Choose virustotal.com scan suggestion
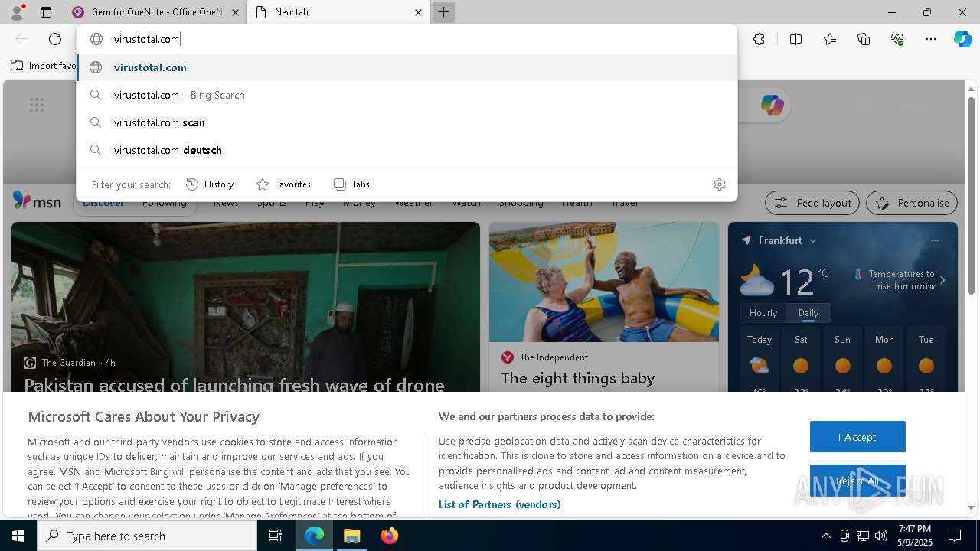The width and height of the screenshot is (980, 551). point(407,122)
